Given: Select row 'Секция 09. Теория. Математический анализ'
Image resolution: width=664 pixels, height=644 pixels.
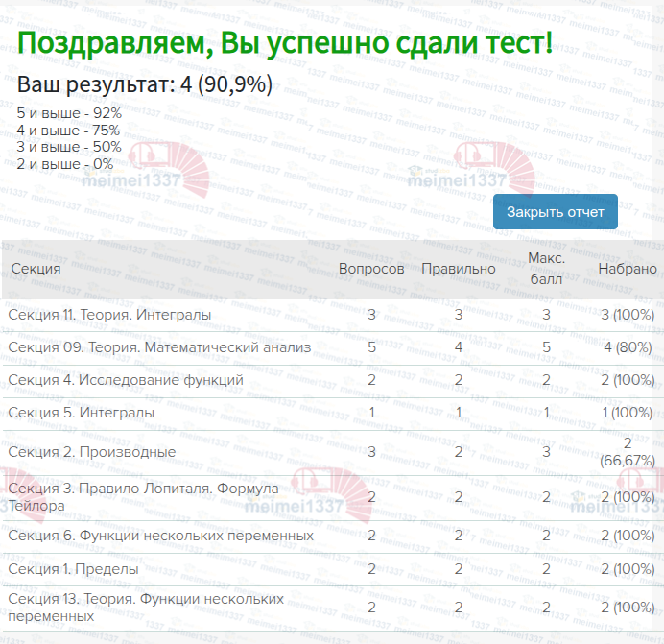Looking at the screenshot, I should (x=332, y=347).
